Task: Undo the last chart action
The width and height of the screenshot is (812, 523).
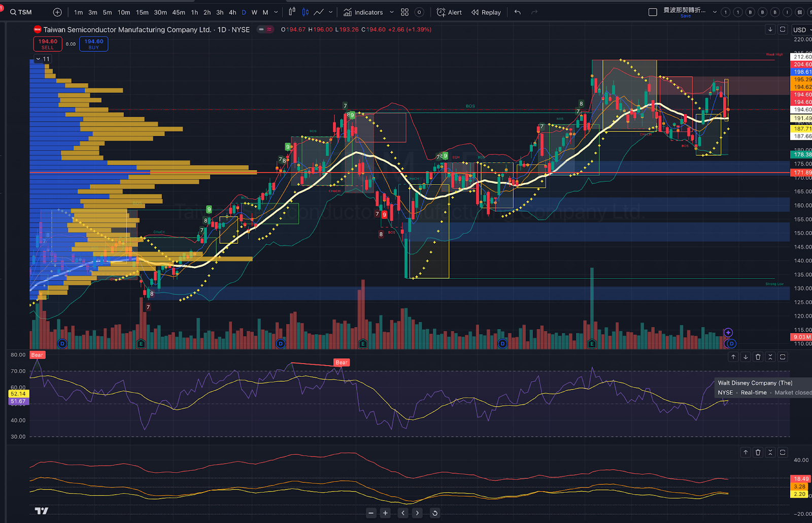Action: [x=517, y=12]
